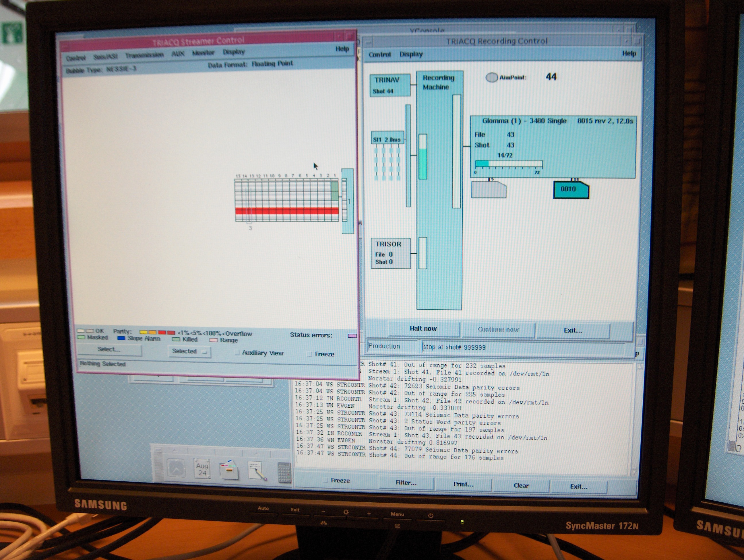Click the clock icon in the front panel

pyautogui.click(x=176, y=468)
